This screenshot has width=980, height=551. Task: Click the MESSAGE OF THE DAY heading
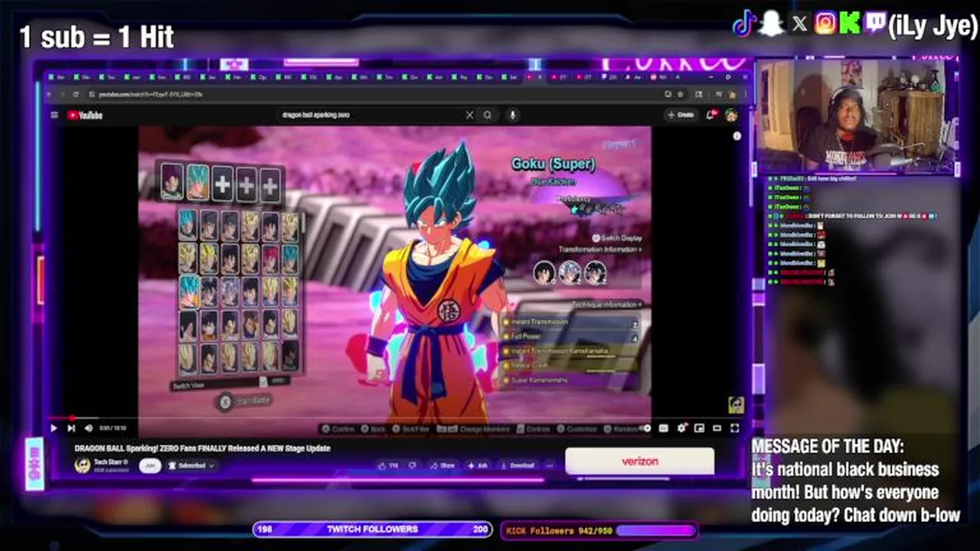point(828,446)
